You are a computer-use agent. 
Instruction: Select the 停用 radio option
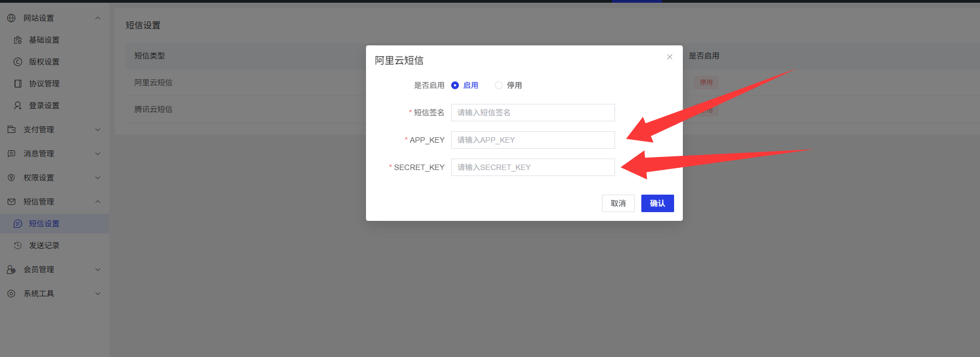pos(509,85)
